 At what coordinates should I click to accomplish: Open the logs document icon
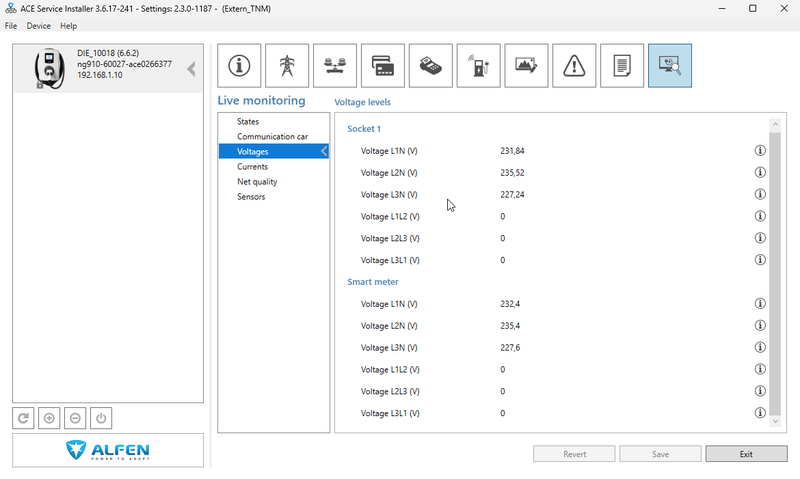click(622, 66)
